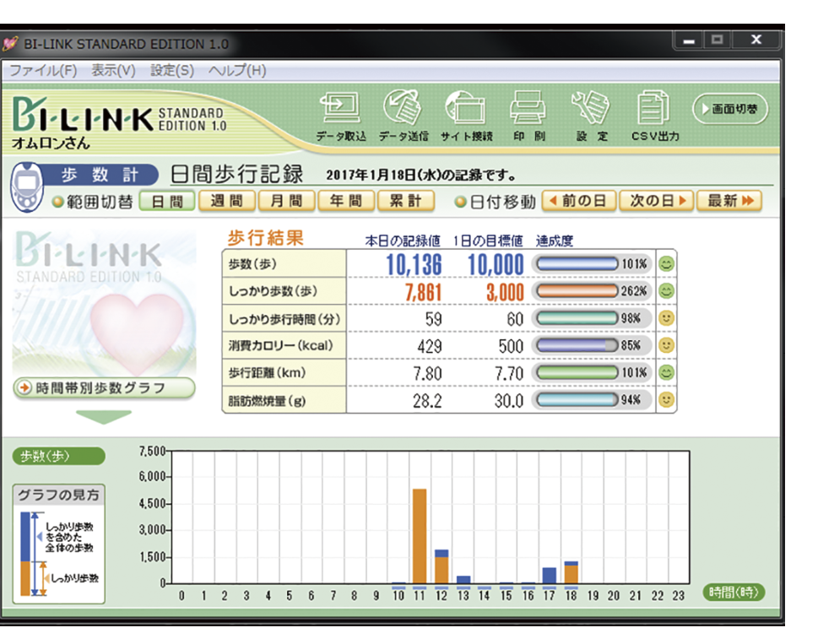This screenshot has height=644, width=818.
Task: Click the 消費カロリー(kcal) row label
Action: [x=280, y=345]
